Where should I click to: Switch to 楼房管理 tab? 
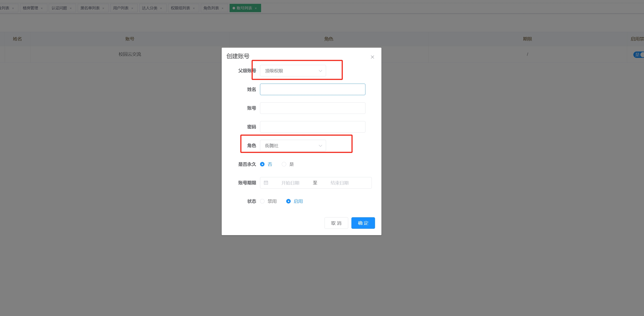30,8
